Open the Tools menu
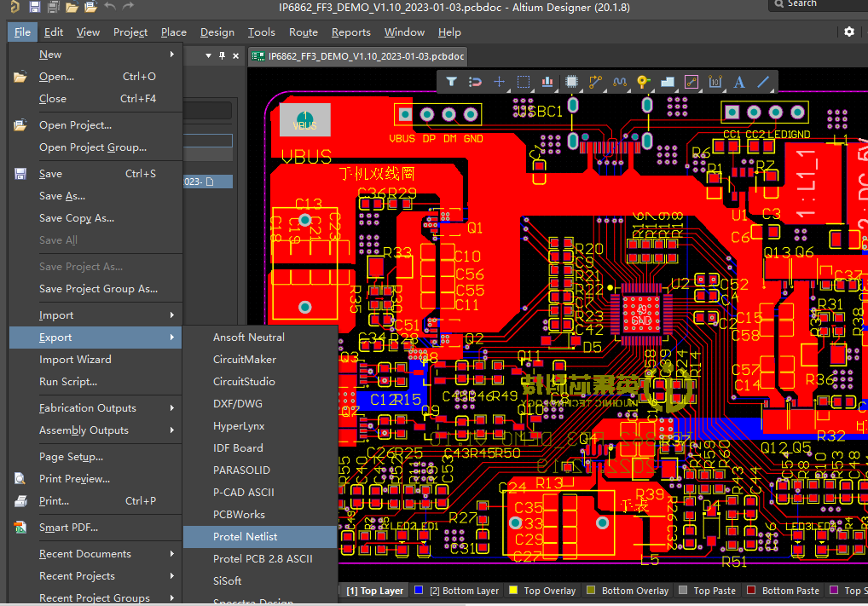Viewport: 868px width, 606px height. coord(261,32)
